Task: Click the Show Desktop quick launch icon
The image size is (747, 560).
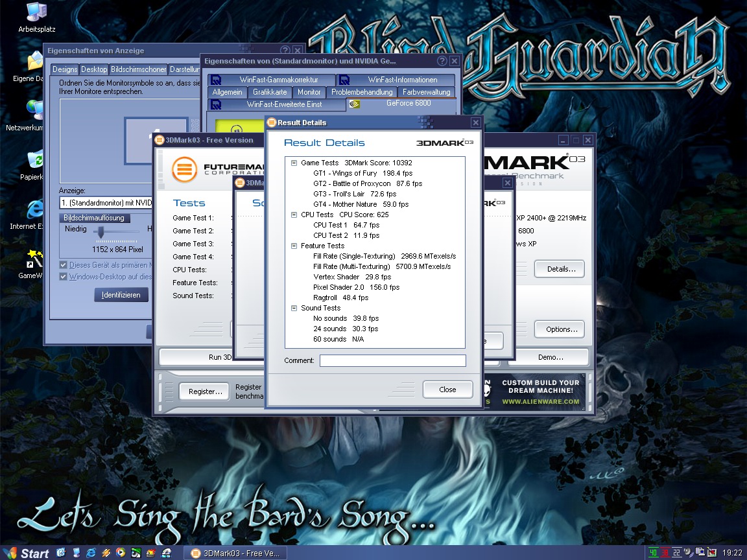Action: tap(76, 553)
